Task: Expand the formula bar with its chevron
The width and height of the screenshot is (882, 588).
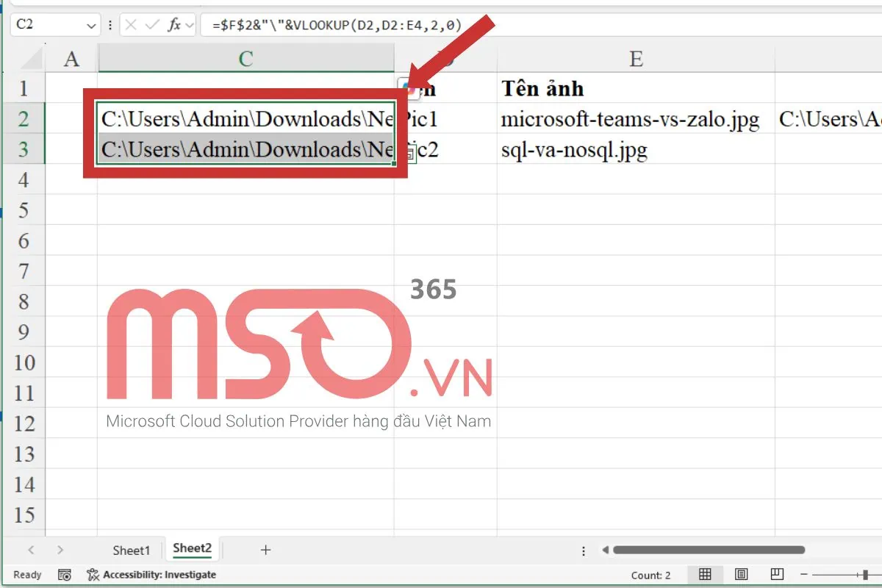Action: 190,24
